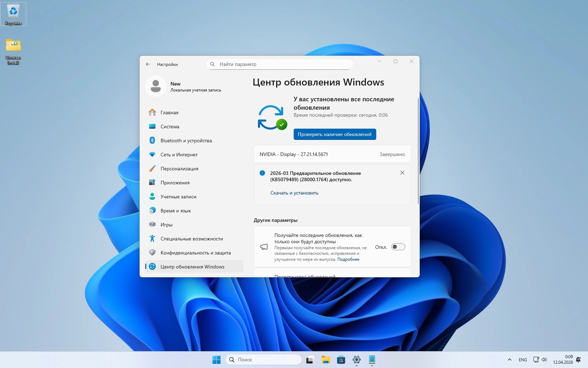The width and height of the screenshot is (588, 368).
Task: Open Notepad app from the taskbar
Action: pyautogui.click(x=372, y=360)
